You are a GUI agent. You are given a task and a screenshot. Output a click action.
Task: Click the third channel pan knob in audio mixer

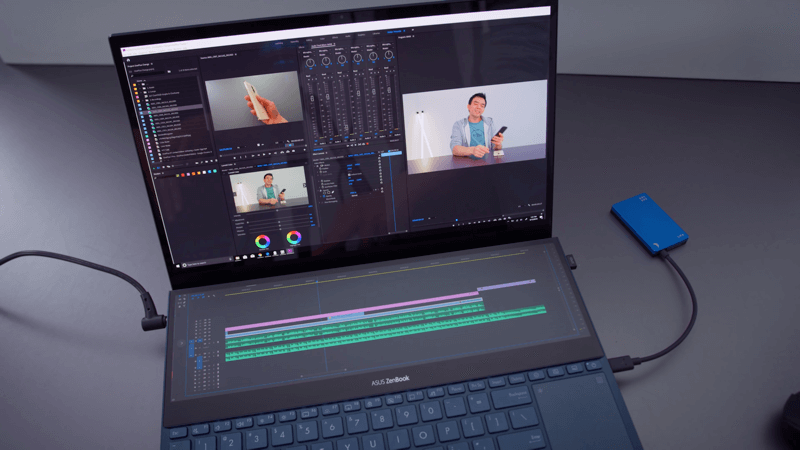click(342, 59)
